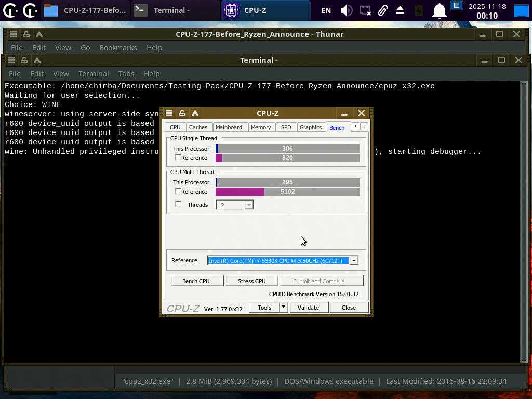Click the CPU-Z Close button

349,308
